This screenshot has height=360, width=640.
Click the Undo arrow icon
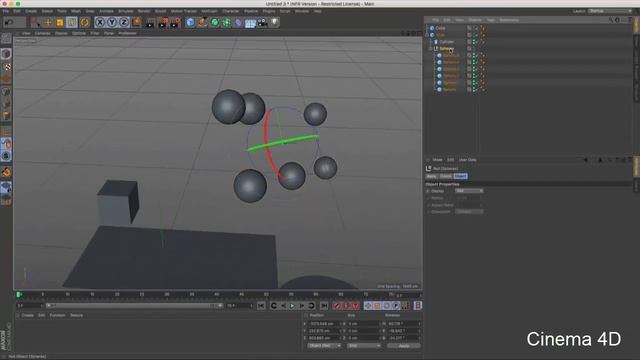tap(9, 22)
